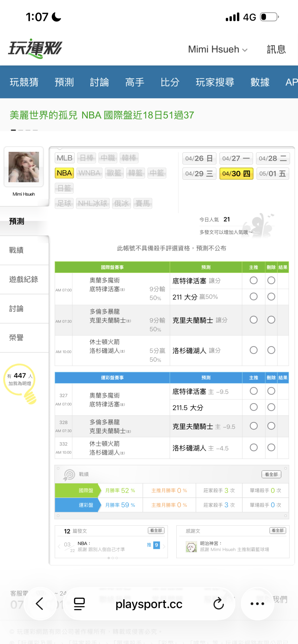Switch to the 比分 nav tab
Viewport: 298px width, 644px height.
[x=170, y=82]
